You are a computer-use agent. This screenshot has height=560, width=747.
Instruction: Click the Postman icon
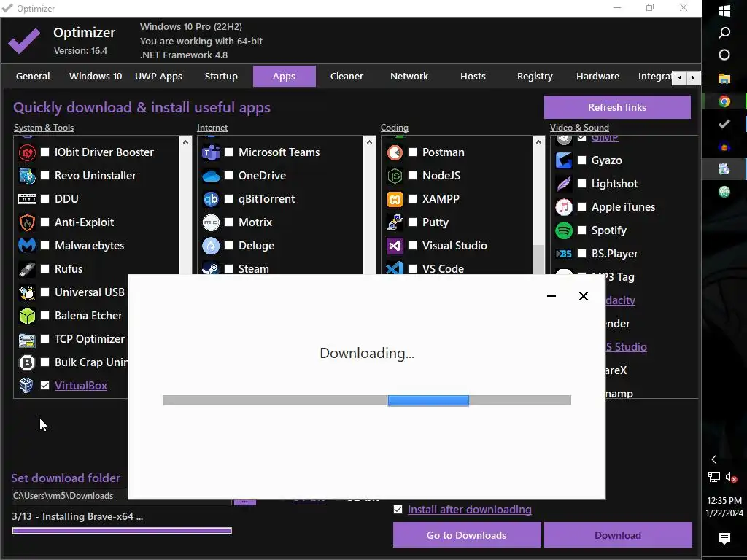395,152
